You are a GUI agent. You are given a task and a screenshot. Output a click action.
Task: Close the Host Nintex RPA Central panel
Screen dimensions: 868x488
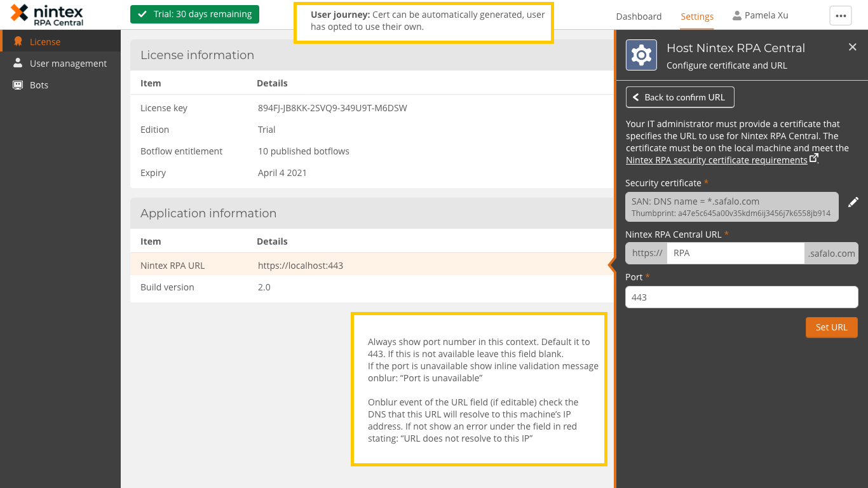(x=852, y=47)
